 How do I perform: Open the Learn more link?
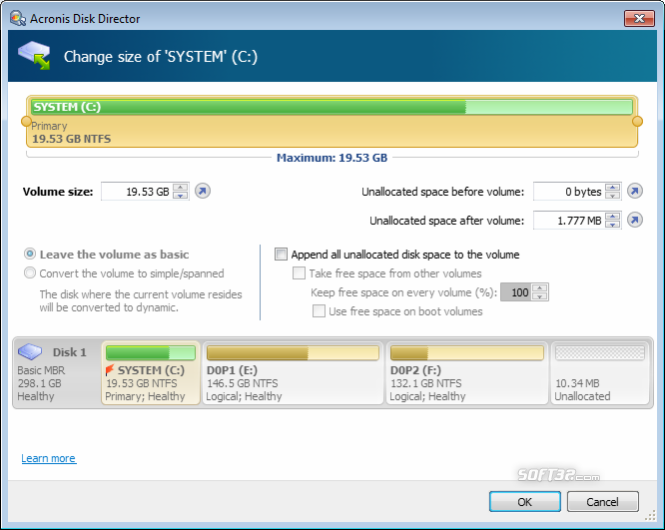click(x=49, y=458)
